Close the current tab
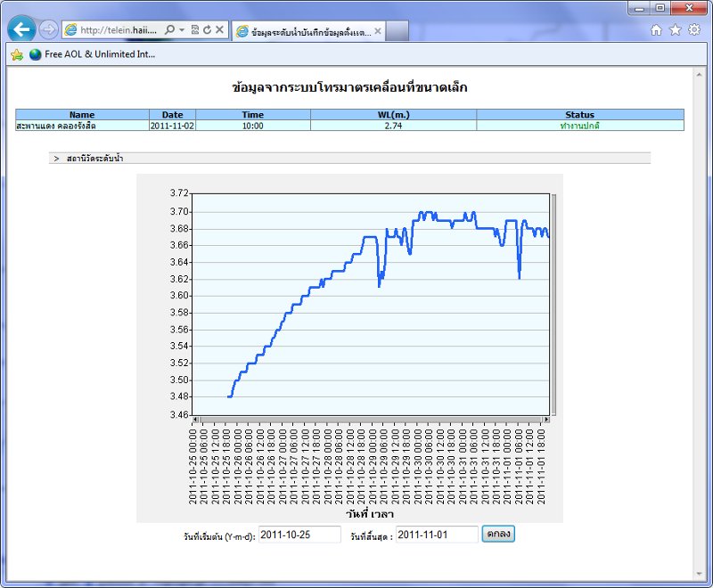Screen dimensions: 713x588 point(378,31)
